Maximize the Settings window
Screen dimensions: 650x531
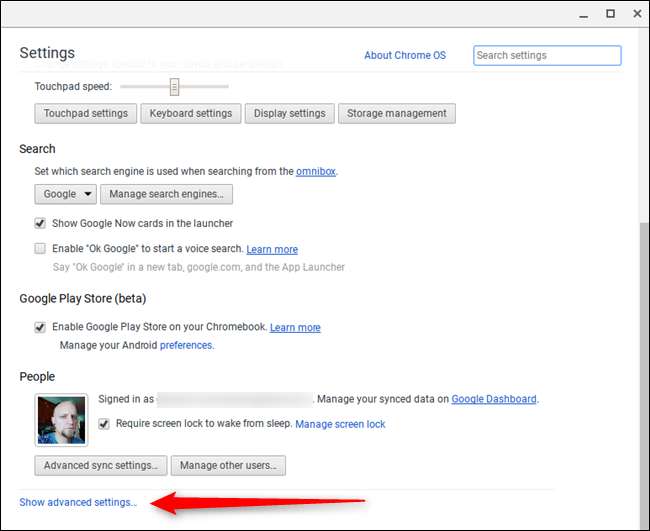(x=611, y=14)
